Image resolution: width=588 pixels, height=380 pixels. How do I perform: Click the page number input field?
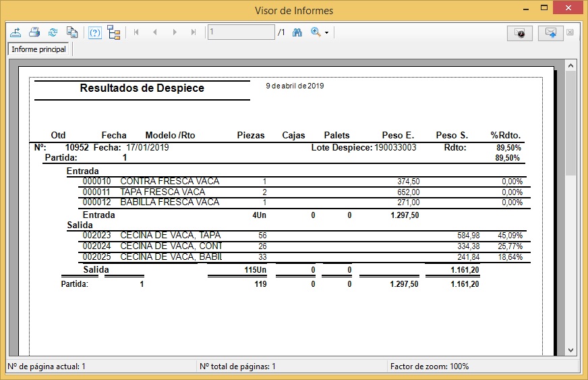pyautogui.click(x=241, y=32)
